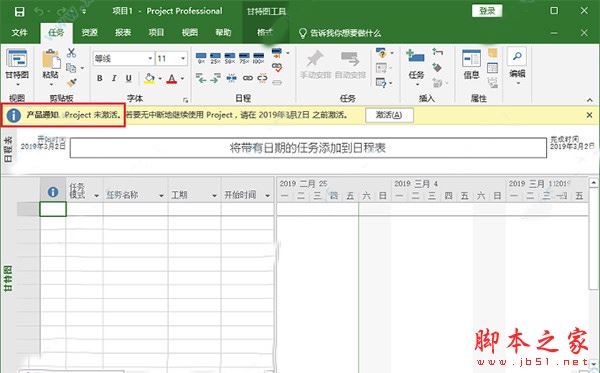Screen dimensions: 600x373
Task: Outdent task with left arrow icon
Action: [201, 78]
